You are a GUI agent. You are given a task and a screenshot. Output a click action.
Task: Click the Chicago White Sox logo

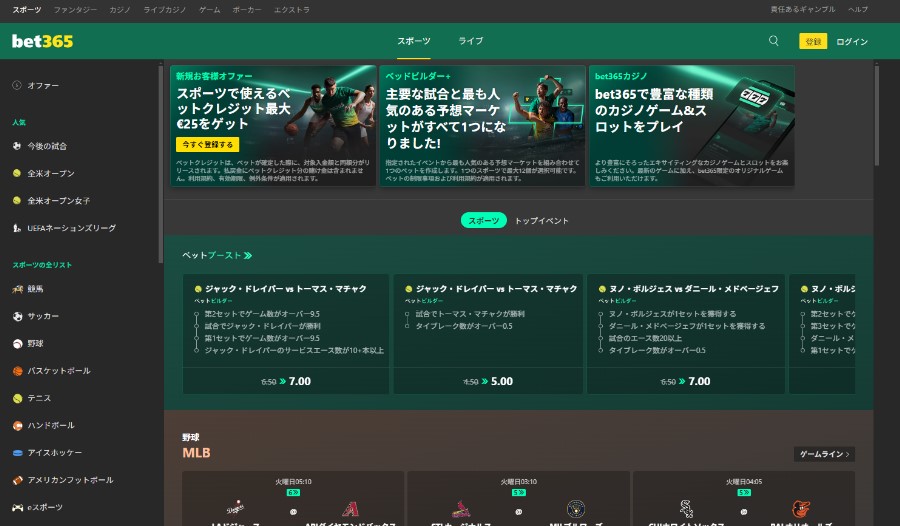coord(686,509)
